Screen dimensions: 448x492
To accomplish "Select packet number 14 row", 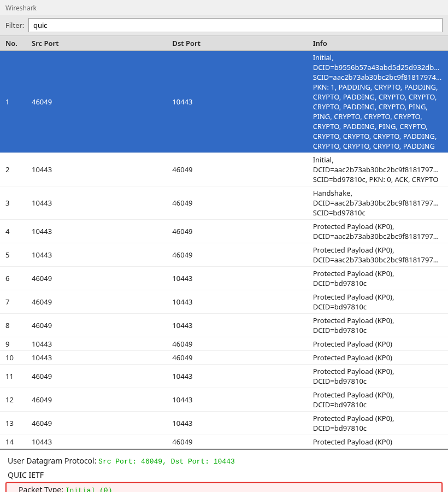I will (224, 442).
